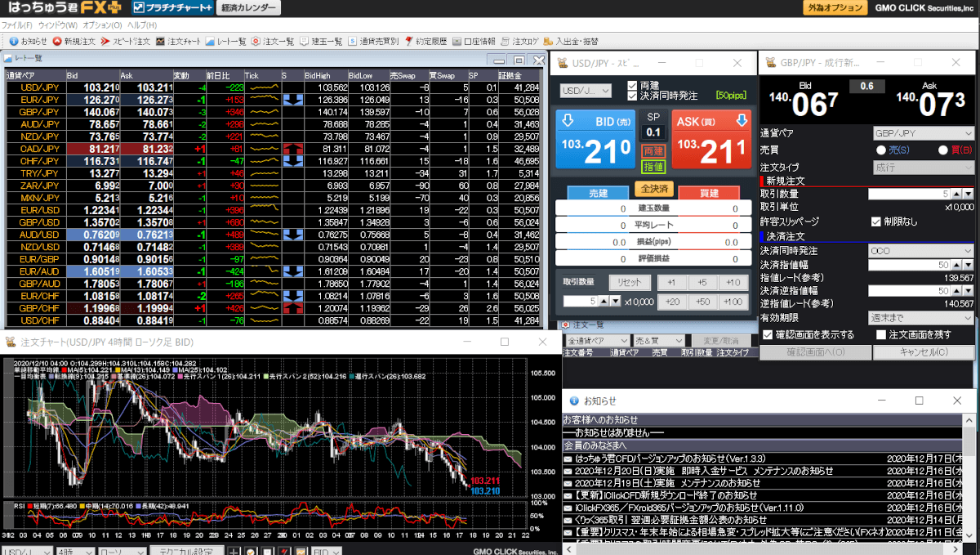Open お知らせ notices from the toolbar
The height and width of the screenshot is (555, 980).
tap(29, 41)
